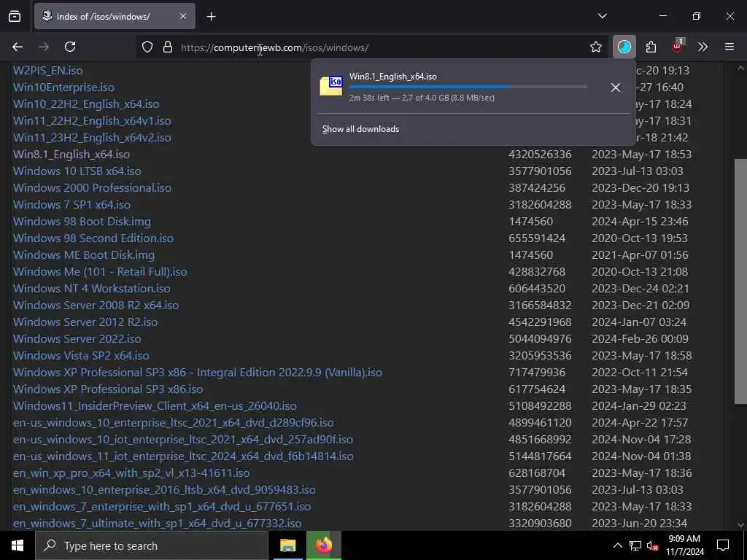Download Windows NT 4 Workstation.iso
The height and width of the screenshot is (560, 747).
click(91, 288)
